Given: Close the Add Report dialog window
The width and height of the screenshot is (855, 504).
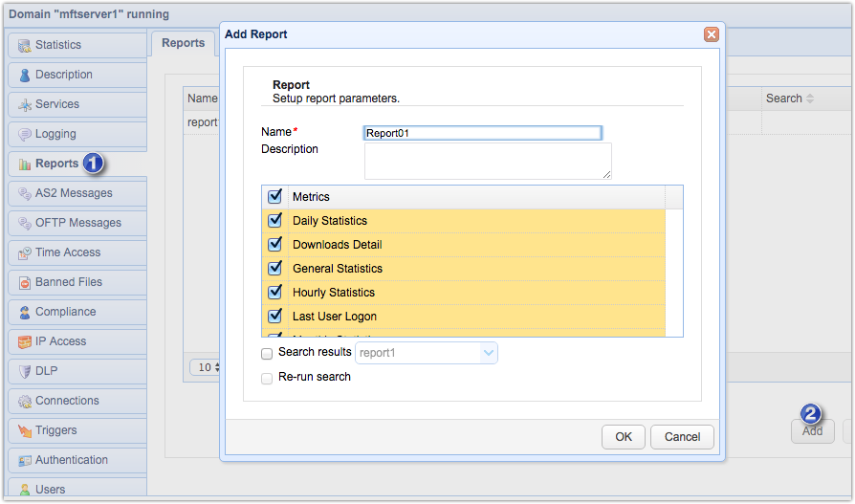Looking at the screenshot, I should pyautogui.click(x=711, y=34).
